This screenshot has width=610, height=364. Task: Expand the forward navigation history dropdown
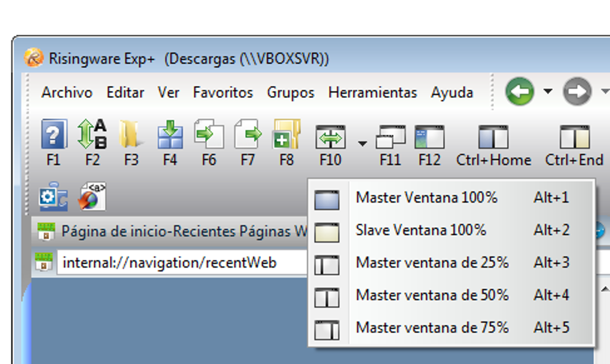pos(605,92)
